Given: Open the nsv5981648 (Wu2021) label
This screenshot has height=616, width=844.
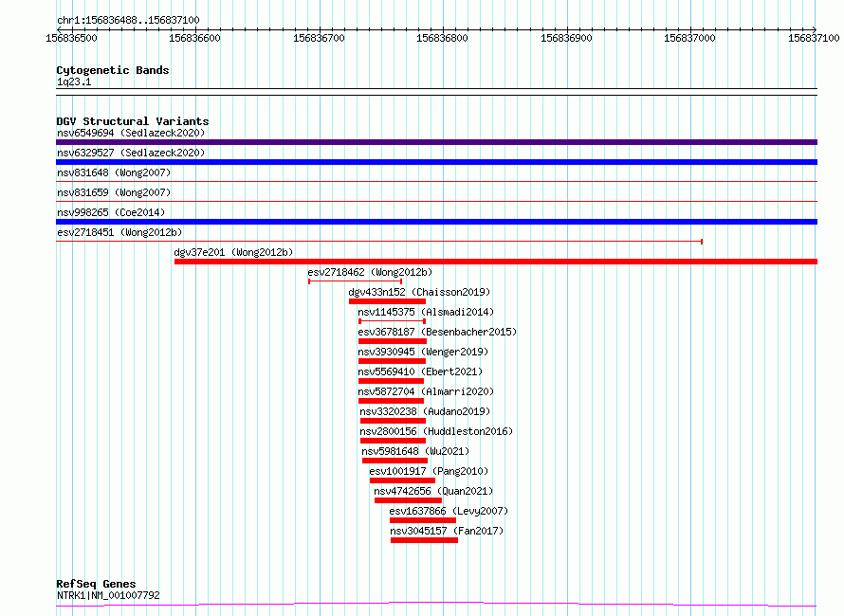Looking at the screenshot, I should (x=415, y=451).
